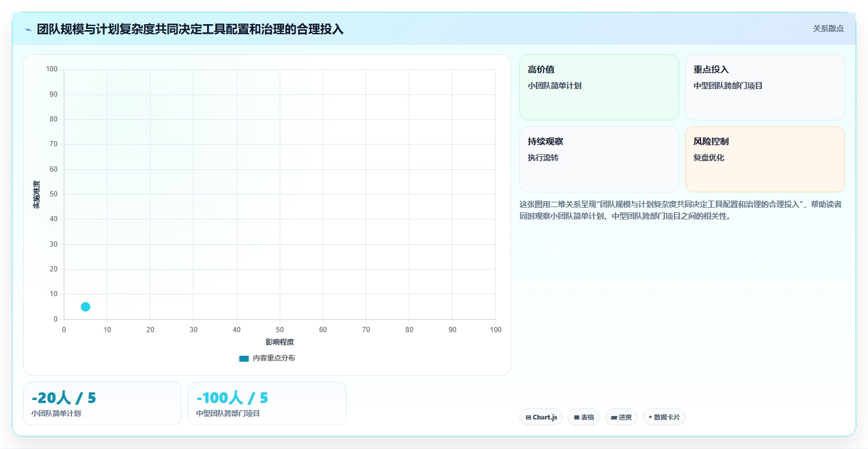The image size is (868, 449).
Task: Click the main title 团队规模与计划复杂度
Action: (190, 29)
